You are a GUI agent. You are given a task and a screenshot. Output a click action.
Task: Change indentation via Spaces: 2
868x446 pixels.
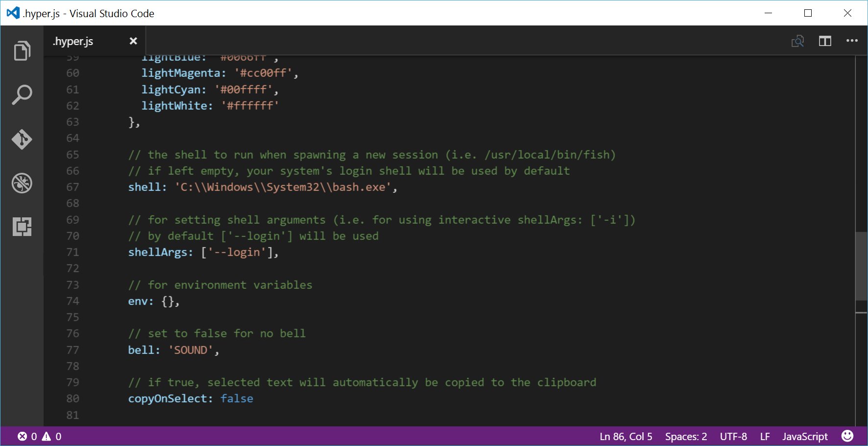pos(686,436)
